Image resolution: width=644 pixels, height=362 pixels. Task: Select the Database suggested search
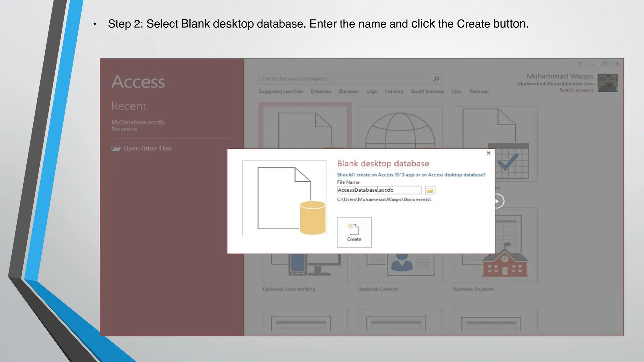(321, 91)
